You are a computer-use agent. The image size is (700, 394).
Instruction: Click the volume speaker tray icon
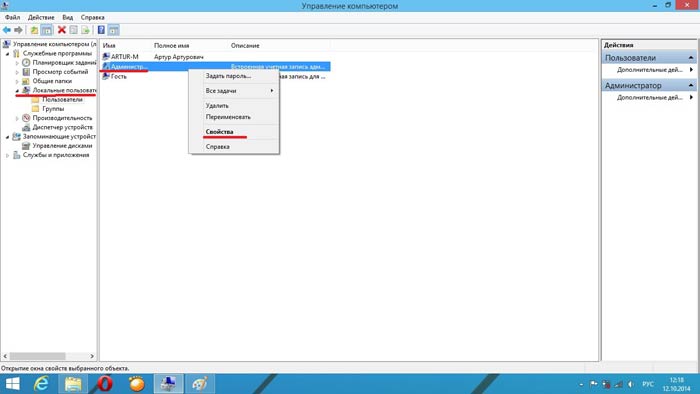631,384
